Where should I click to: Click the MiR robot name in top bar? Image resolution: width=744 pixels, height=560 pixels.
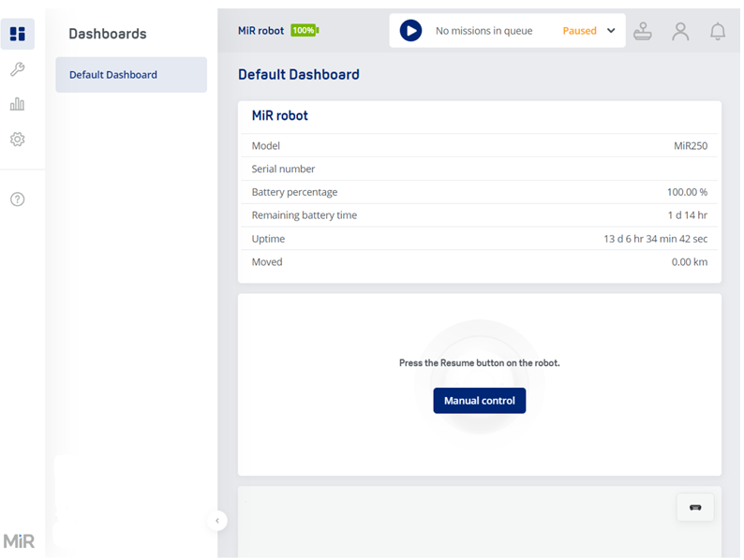(x=260, y=31)
